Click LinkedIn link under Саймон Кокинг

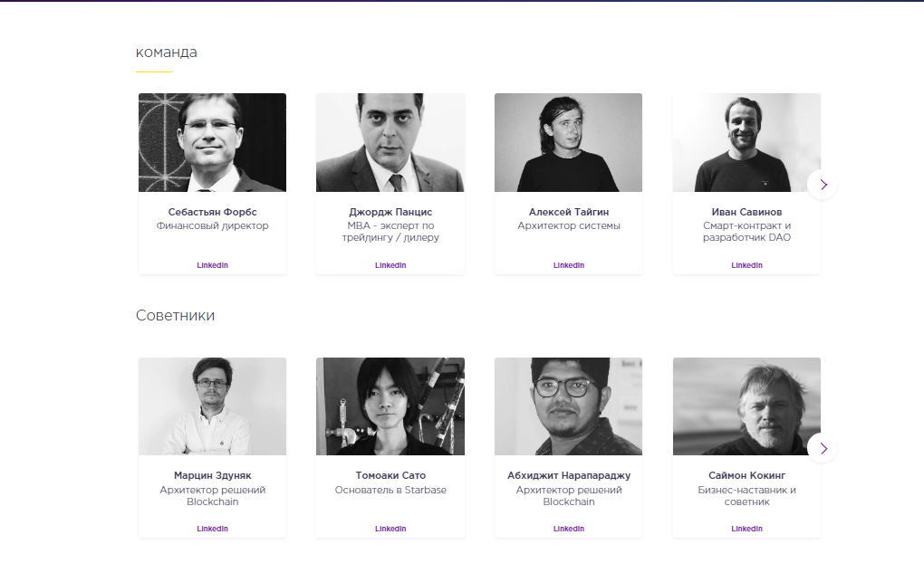pyautogui.click(x=746, y=529)
